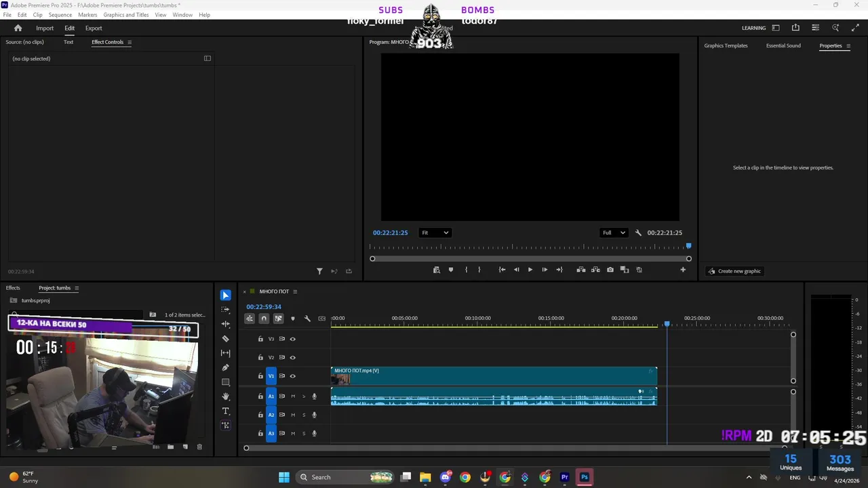The image size is (868, 488).
Task: Open the Markers menu
Action: pyautogui.click(x=87, y=15)
